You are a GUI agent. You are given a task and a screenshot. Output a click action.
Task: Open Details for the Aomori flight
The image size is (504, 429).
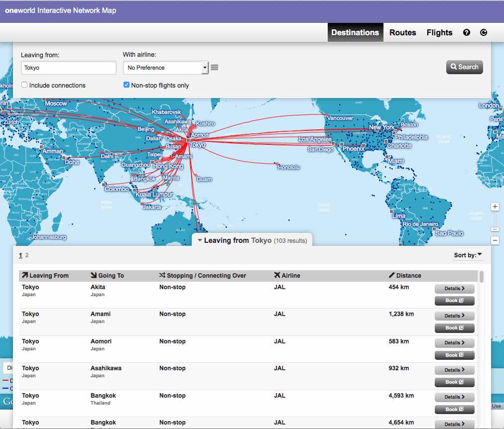(455, 342)
